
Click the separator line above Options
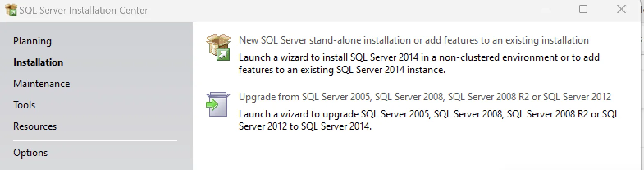[x=95, y=141]
